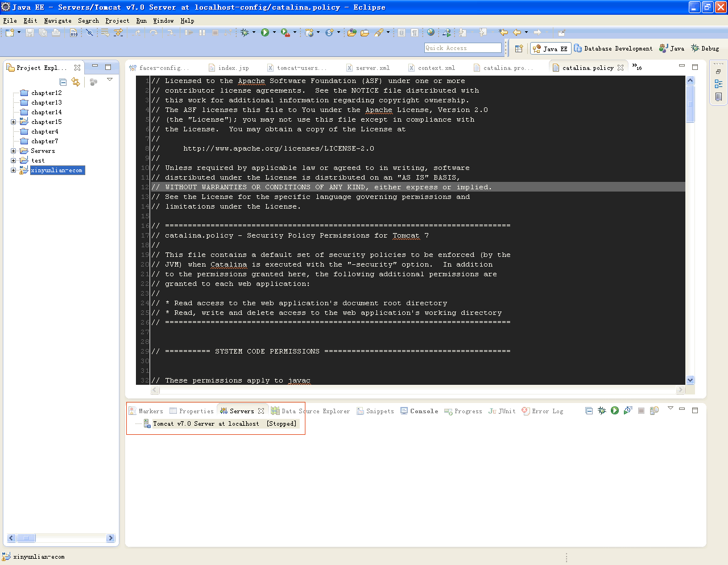The width and height of the screenshot is (728, 565).
Task: Click the Collapse All icon in Project Explorer
Action: point(63,82)
